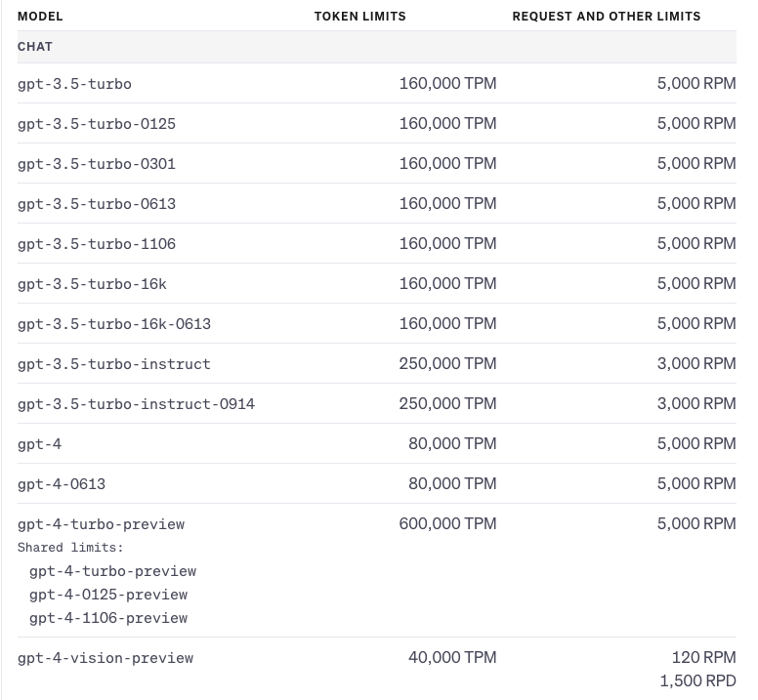Click the gpt-4-vision-preview model name

[x=105, y=658]
